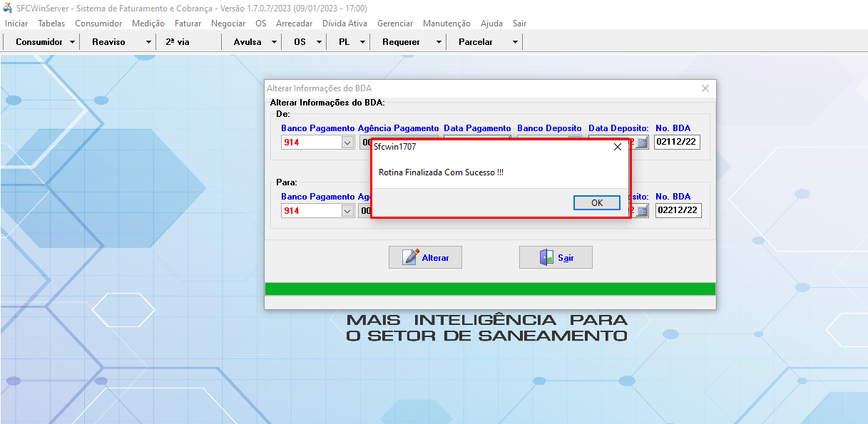Click the green progress bar
868x424 pixels.
click(489, 289)
